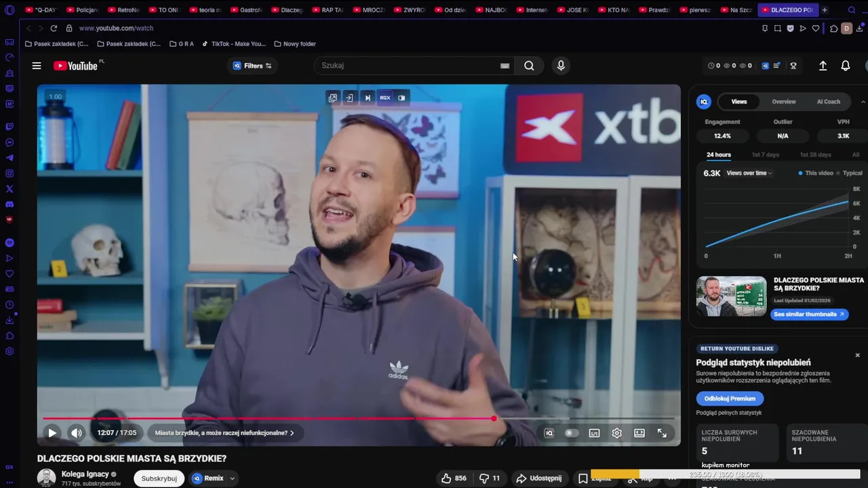Click the RGX overlay button above the video

385,98
